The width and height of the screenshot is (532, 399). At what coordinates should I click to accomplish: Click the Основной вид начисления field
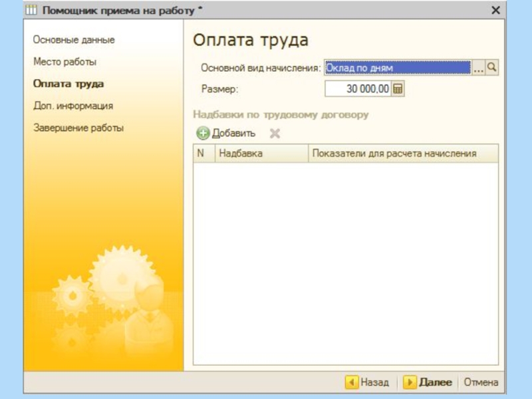[x=397, y=68]
